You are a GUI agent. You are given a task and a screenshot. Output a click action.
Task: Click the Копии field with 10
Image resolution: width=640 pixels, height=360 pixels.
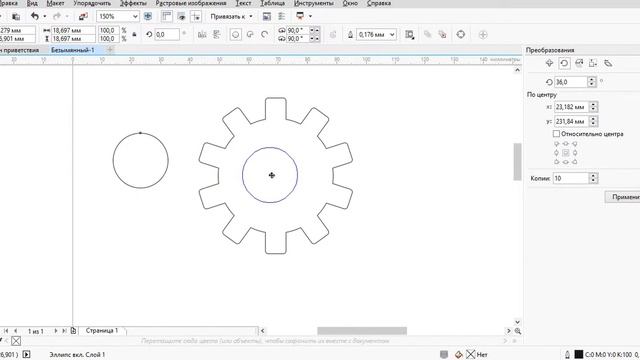pos(571,178)
